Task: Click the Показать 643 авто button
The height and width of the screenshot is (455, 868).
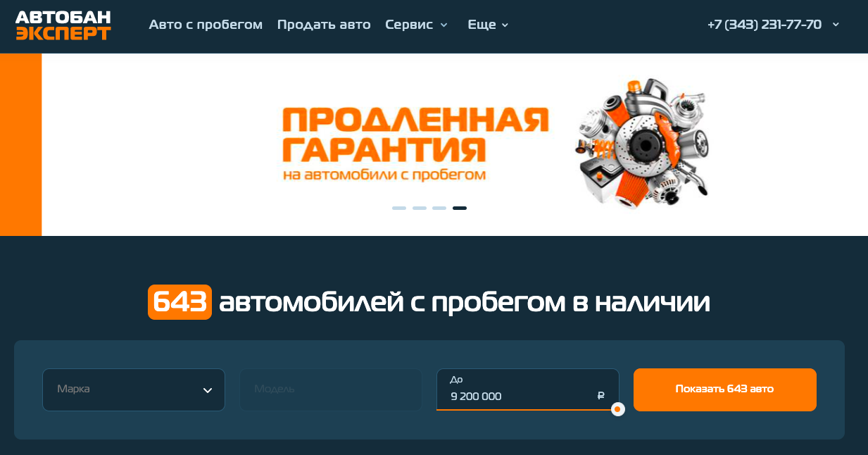Action: coord(725,389)
